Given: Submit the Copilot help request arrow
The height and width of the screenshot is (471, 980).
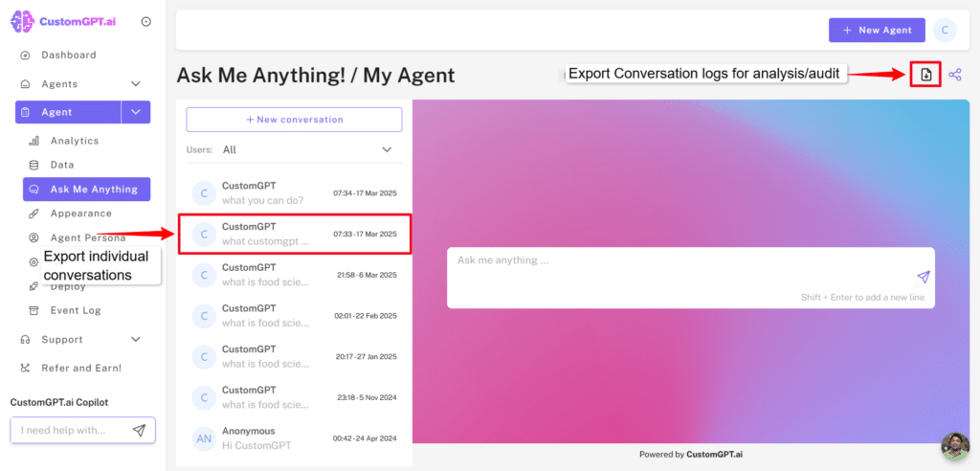Looking at the screenshot, I should pos(139,431).
